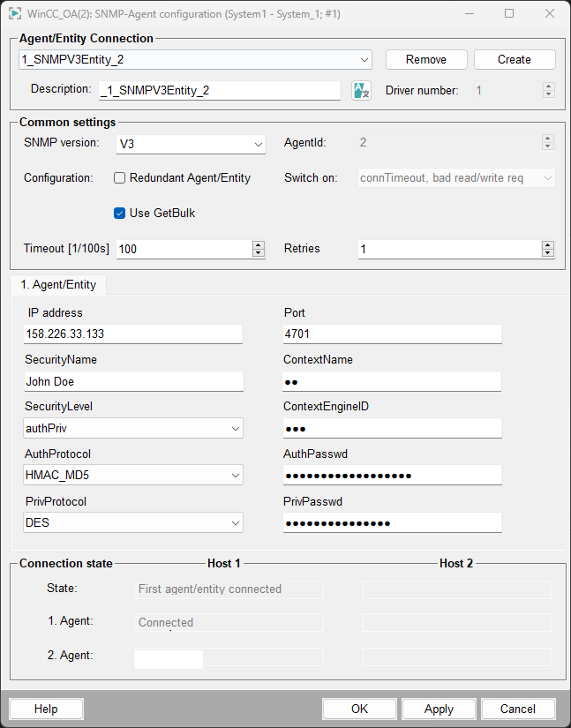Viewport: 571px width, 728px height.
Task: Focus the AuthPasswd password field
Action: point(392,476)
